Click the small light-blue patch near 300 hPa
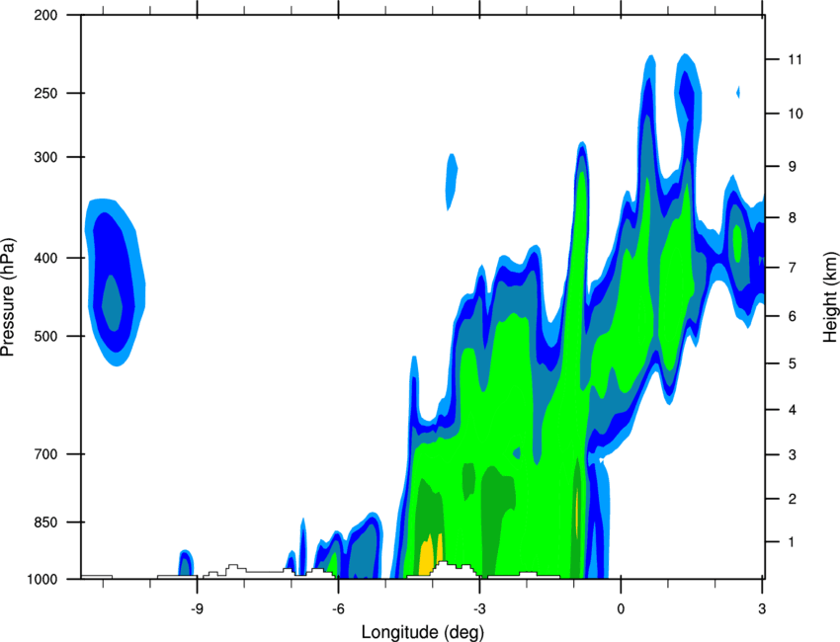This screenshot has height=642, width=840. [x=452, y=181]
